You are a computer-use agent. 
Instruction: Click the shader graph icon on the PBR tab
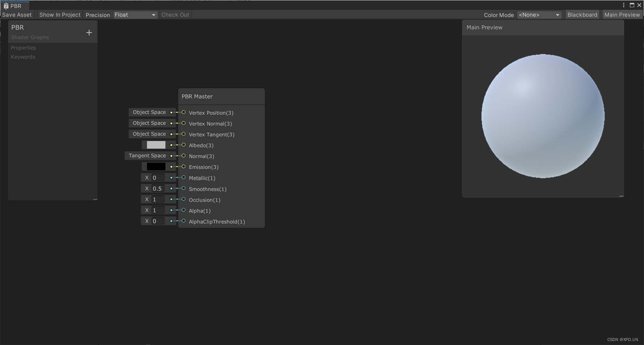coord(5,6)
